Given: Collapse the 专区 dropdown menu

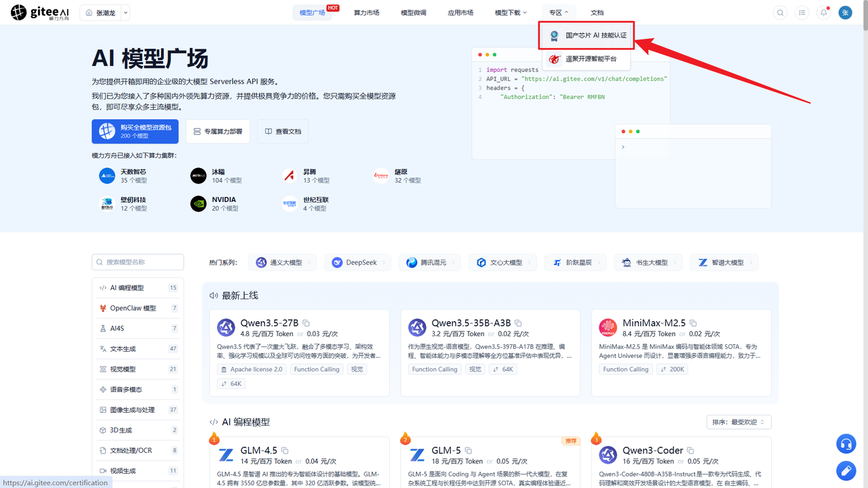Looking at the screenshot, I should tap(559, 13).
